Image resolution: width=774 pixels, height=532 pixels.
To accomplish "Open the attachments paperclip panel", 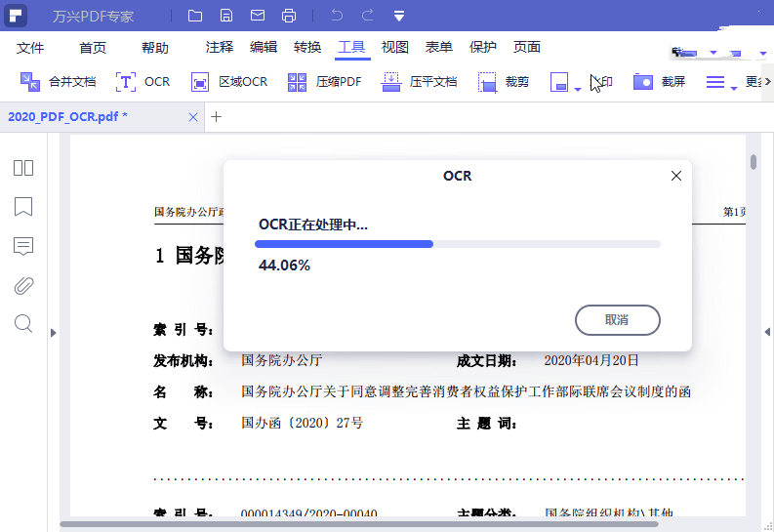I will point(23,285).
